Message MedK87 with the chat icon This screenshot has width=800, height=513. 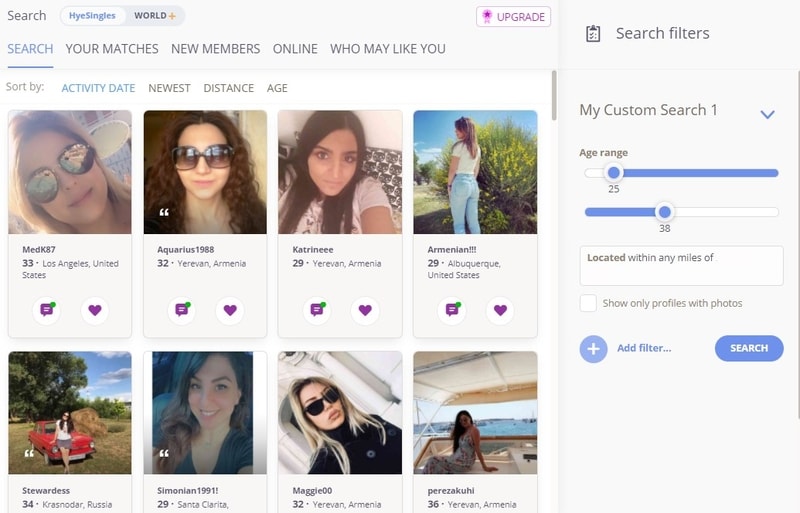[47, 310]
